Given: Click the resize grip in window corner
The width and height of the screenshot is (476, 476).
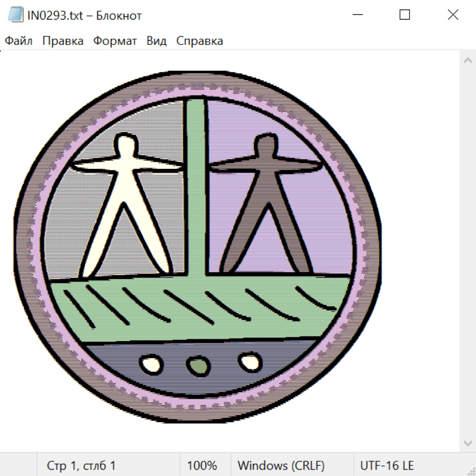Looking at the screenshot, I should tap(471, 471).
